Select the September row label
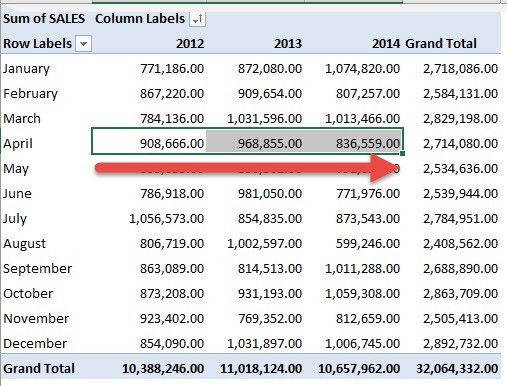This screenshot has height=386, width=507. [x=38, y=269]
